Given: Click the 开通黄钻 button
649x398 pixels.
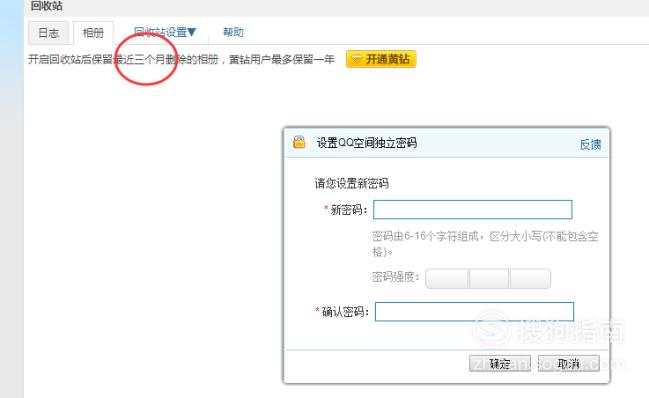Looking at the screenshot, I should coord(381,59).
